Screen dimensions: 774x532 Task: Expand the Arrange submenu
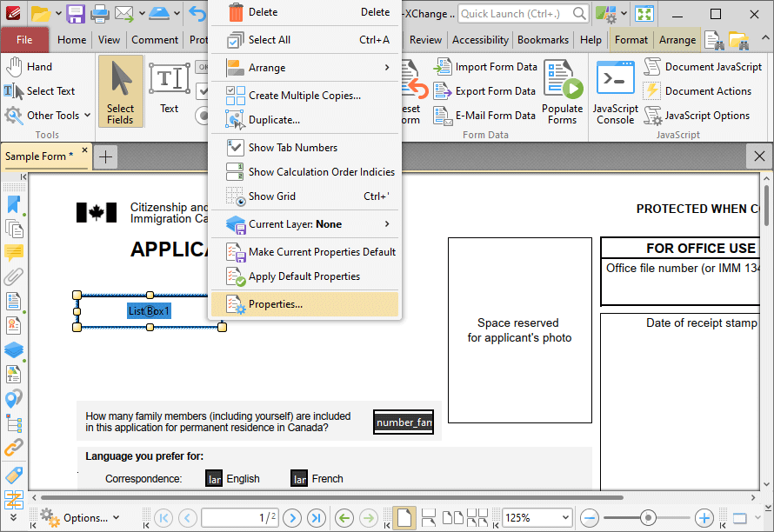(304, 68)
